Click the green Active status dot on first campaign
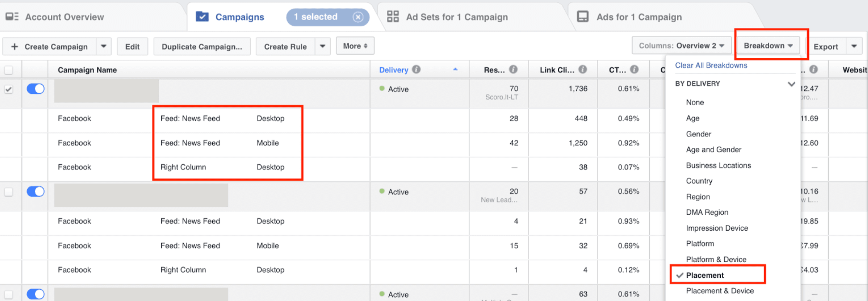The height and width of the screenshot is (301, 868). click(x=382, y=89)
